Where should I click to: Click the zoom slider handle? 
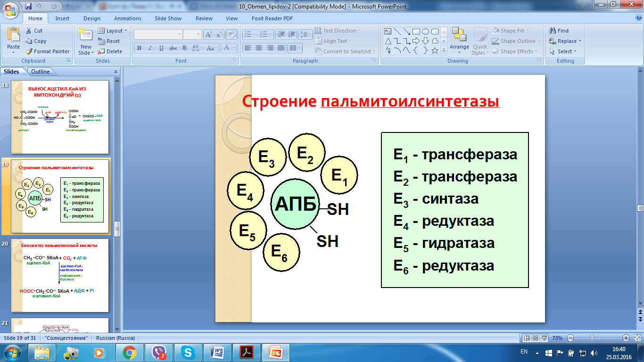(x=591, y=338)
